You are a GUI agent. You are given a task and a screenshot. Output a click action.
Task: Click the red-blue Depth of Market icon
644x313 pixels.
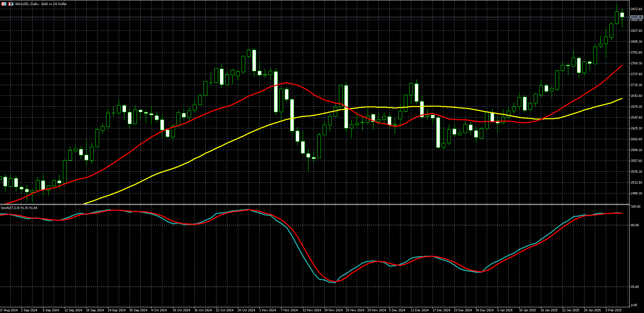4,4
